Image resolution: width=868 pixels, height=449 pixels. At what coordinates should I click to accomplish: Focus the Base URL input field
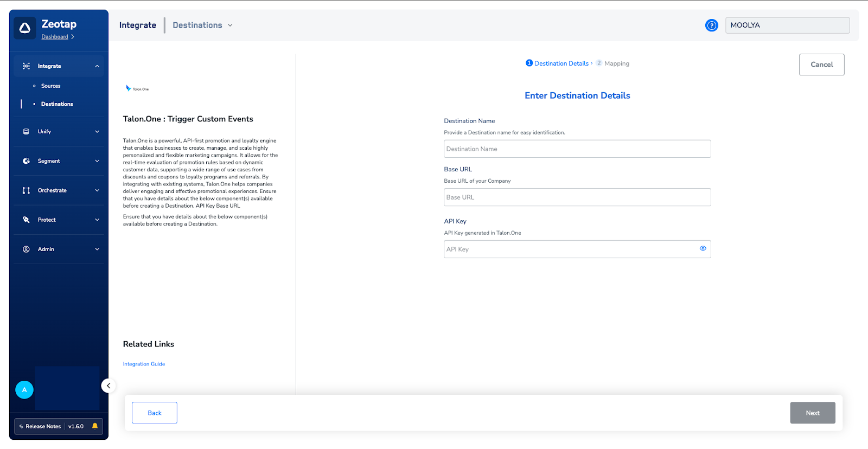577,197
